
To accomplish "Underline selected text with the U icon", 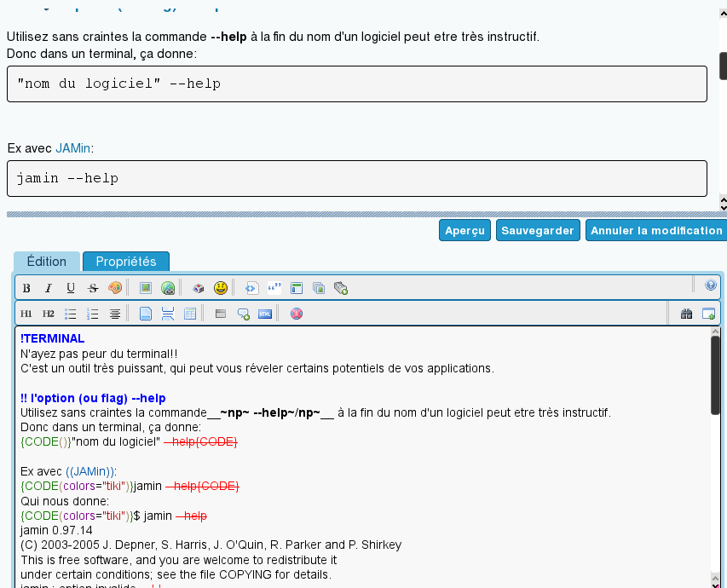I will coord(71,288).
